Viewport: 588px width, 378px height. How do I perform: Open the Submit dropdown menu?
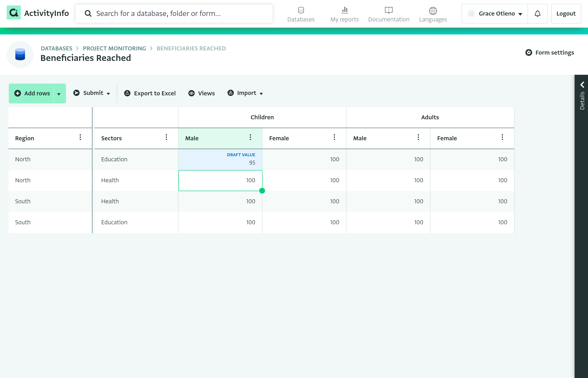pos(92,93)
